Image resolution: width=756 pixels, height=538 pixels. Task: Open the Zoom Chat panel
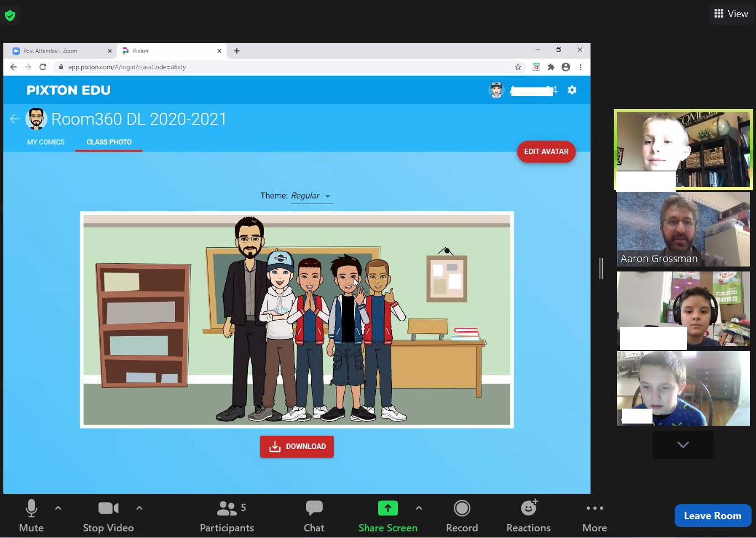[x=314, y=516]
